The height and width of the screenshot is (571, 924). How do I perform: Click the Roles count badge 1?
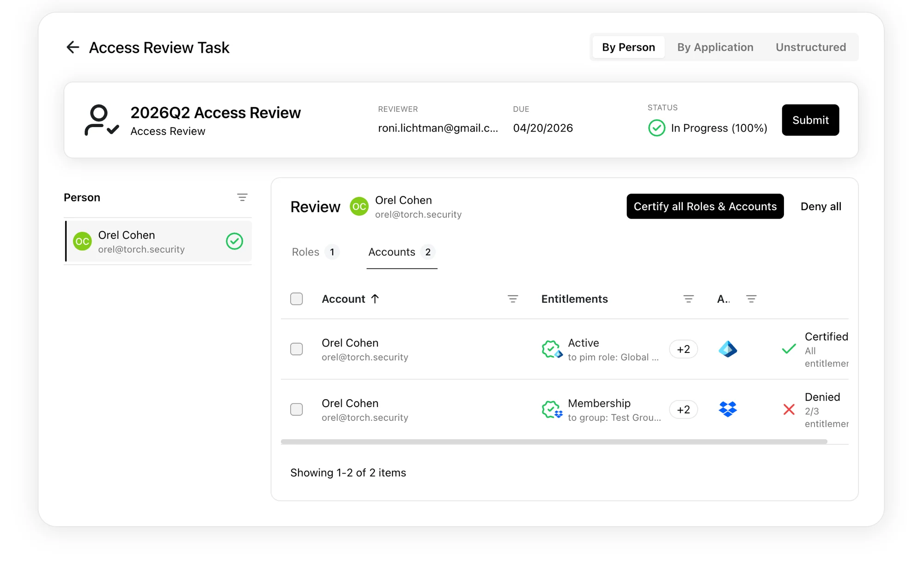(332, 252)
